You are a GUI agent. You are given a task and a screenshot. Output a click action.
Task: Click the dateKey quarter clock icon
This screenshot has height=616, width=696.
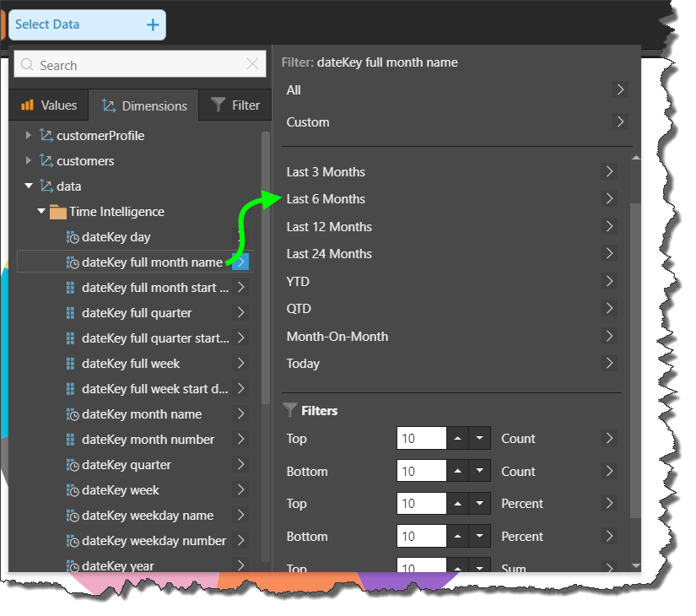(73, 465)
